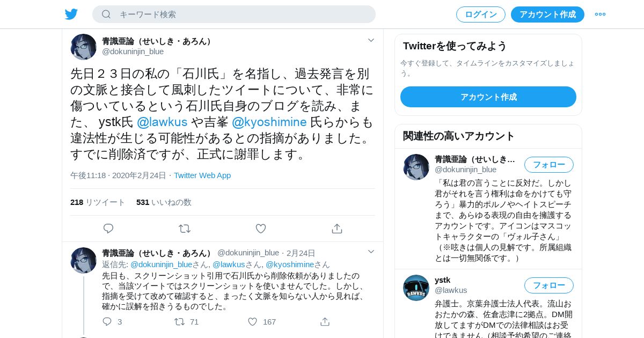
Task: Share the reply tweet
Action: [x=325, y=322]
